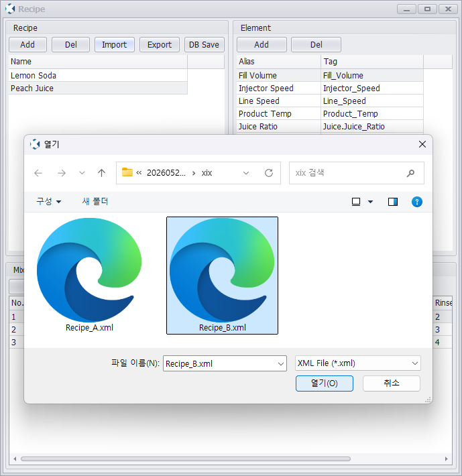Cancel with the 취소 button
Viewport: 462px width, 476px height.
[x=392, y=383]
